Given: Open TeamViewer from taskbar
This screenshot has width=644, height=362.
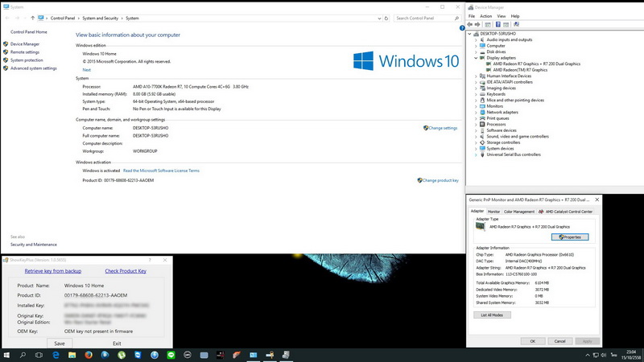Looking at the screenshot, I should click(x=138, y=355).
